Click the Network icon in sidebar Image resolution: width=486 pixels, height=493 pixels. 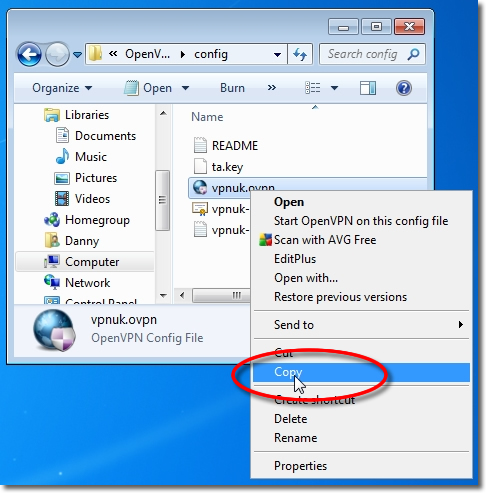52,283
